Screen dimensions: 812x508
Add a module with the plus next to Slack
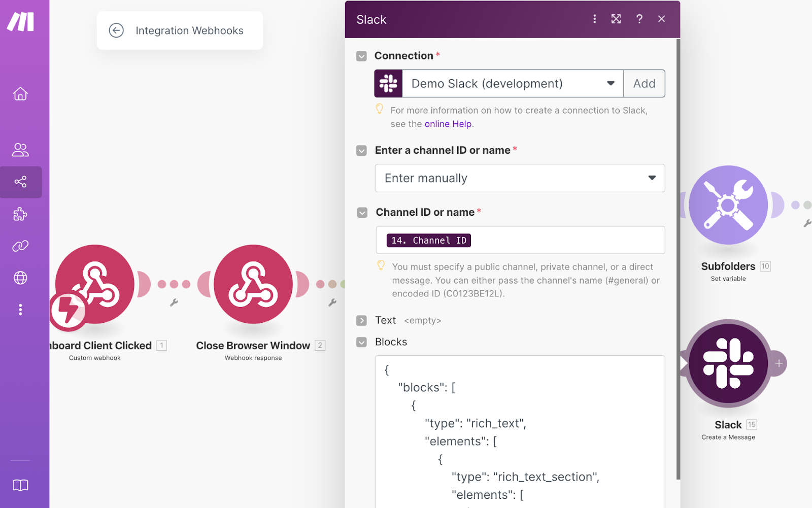[779, 363]
